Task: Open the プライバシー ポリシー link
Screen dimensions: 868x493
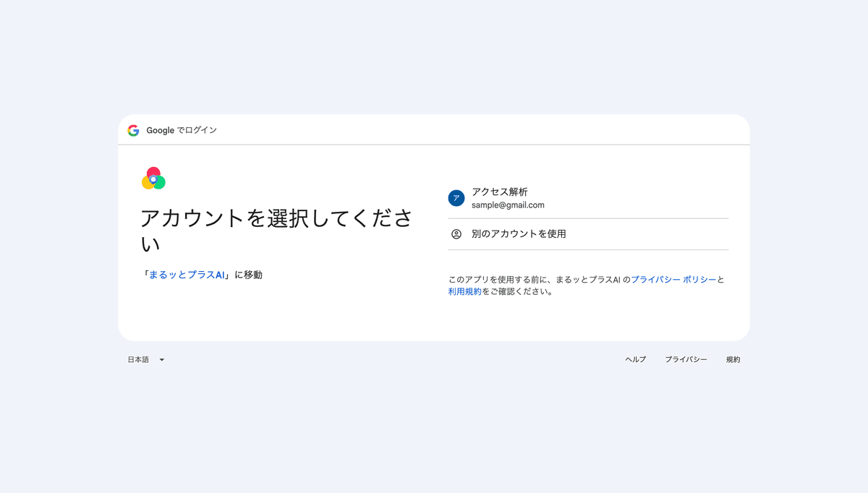Action: click(673, 280)
